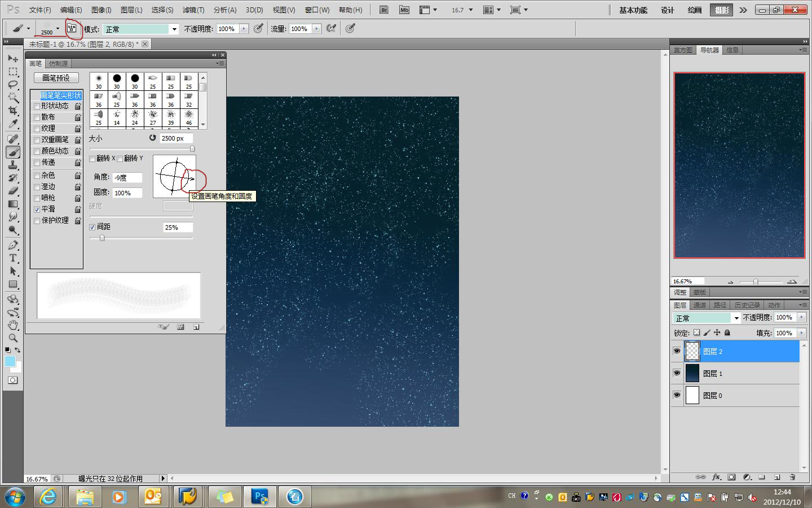
Task: Enable airbrush mode next to flow
Action: pos(331,28)
